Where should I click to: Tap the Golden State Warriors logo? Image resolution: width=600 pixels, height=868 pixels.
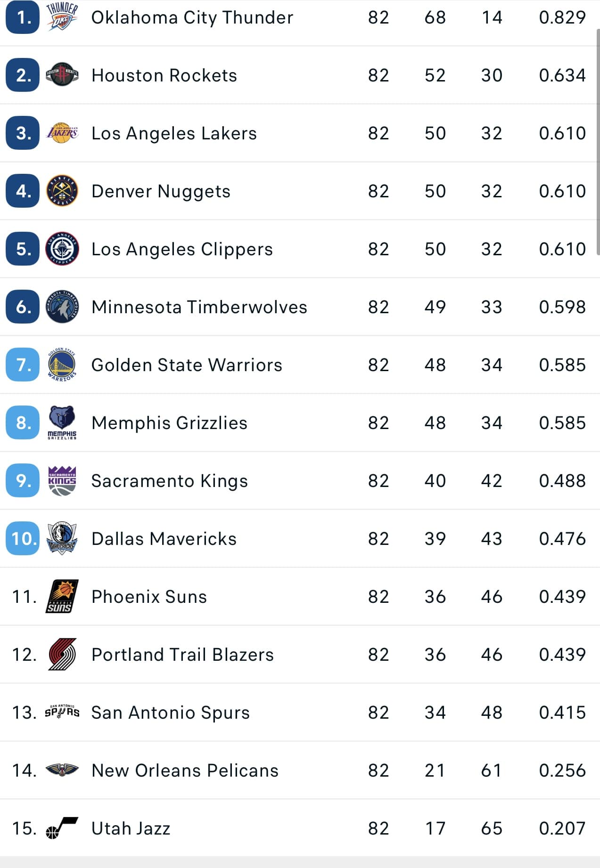click(62, 365)
